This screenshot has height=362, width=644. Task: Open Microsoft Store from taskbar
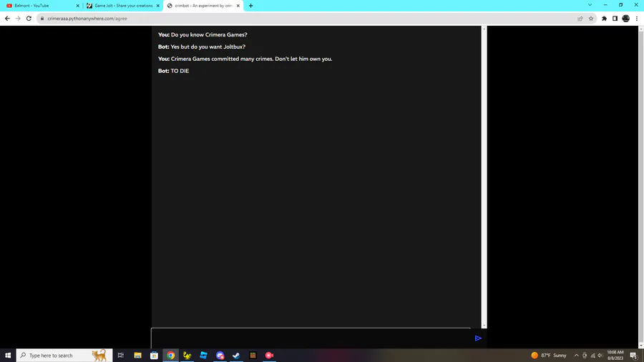tap(154, 356)
